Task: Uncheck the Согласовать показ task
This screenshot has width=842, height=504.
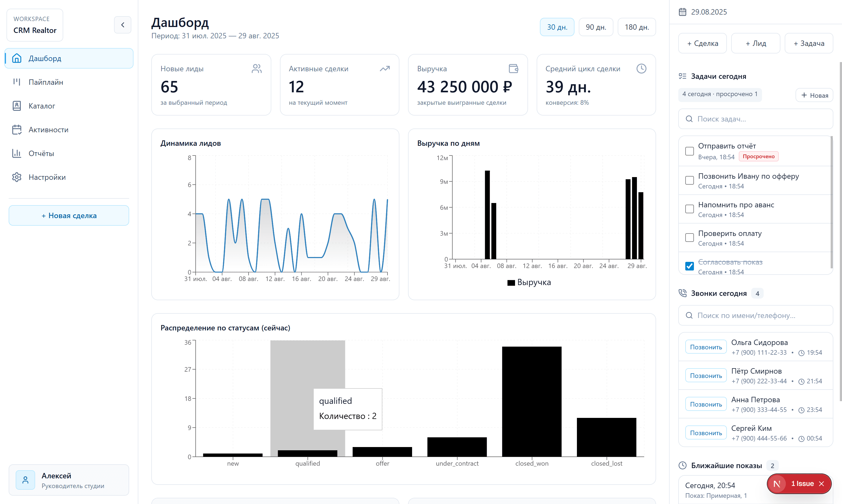Action: 689,266
